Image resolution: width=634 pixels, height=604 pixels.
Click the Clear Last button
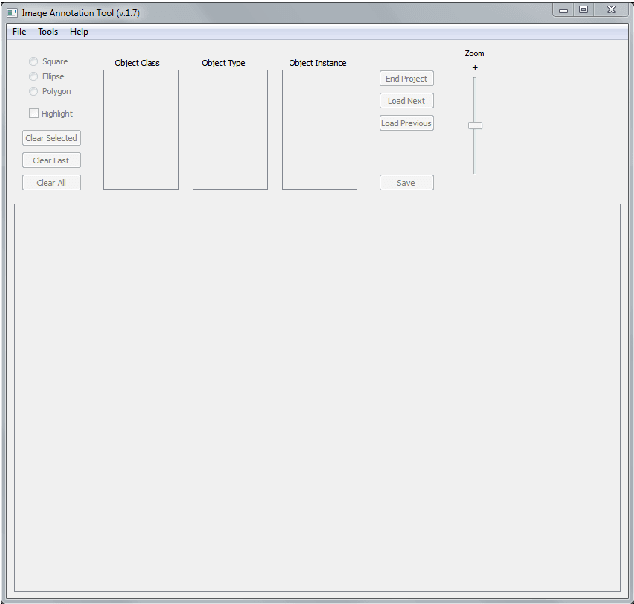(x=51, y=160)
